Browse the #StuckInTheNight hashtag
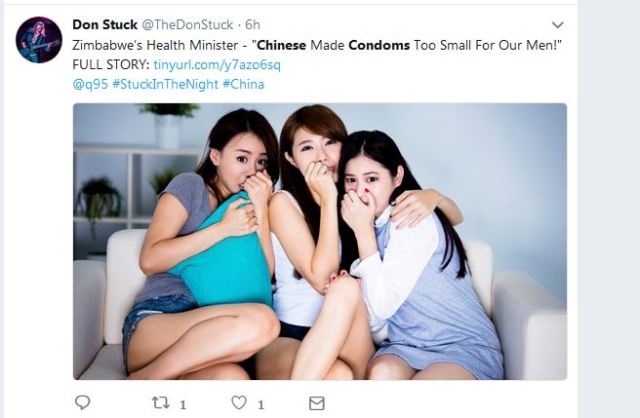 (x=165, y=84)
